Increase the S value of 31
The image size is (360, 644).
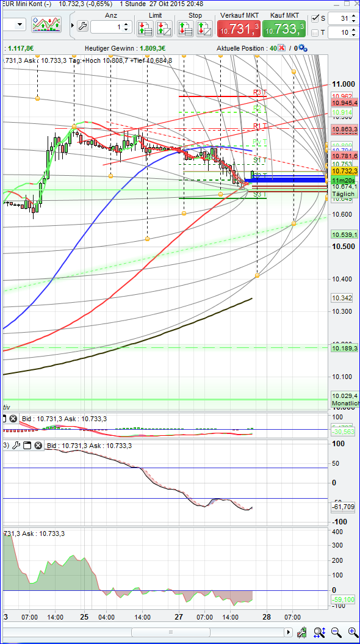tap(354, 16)
